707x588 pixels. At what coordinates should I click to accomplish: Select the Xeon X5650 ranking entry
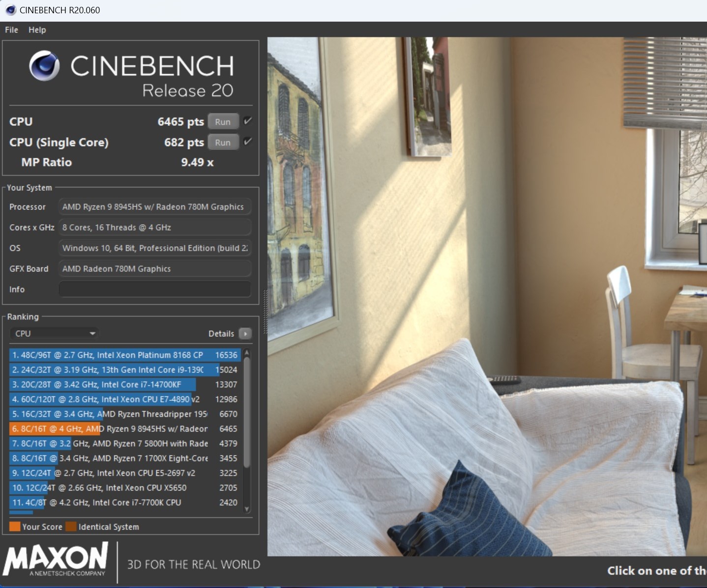click(125, 488)
